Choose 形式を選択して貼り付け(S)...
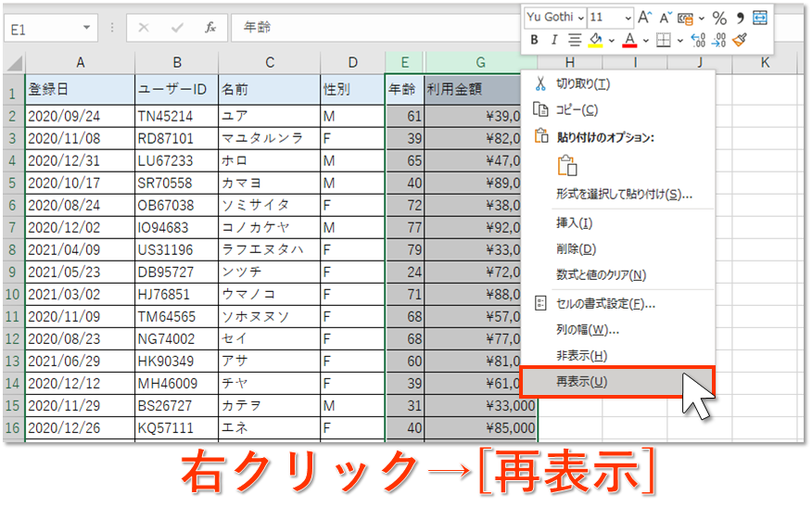Screen dimensions: 812x508 [617, 195]
